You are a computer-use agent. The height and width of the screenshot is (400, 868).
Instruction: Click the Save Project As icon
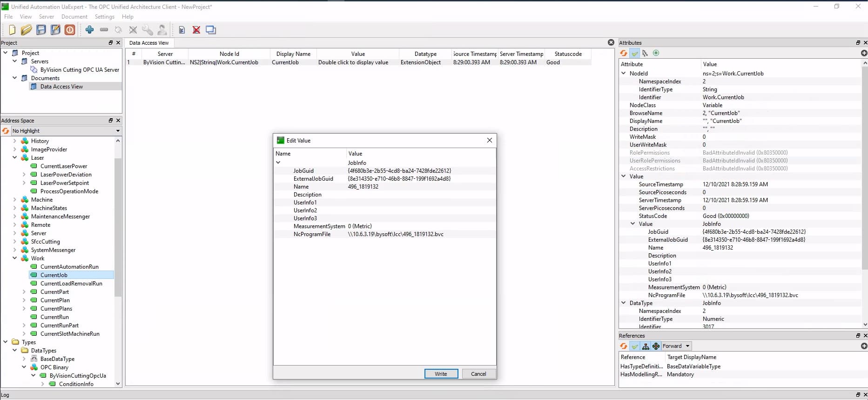55,30
